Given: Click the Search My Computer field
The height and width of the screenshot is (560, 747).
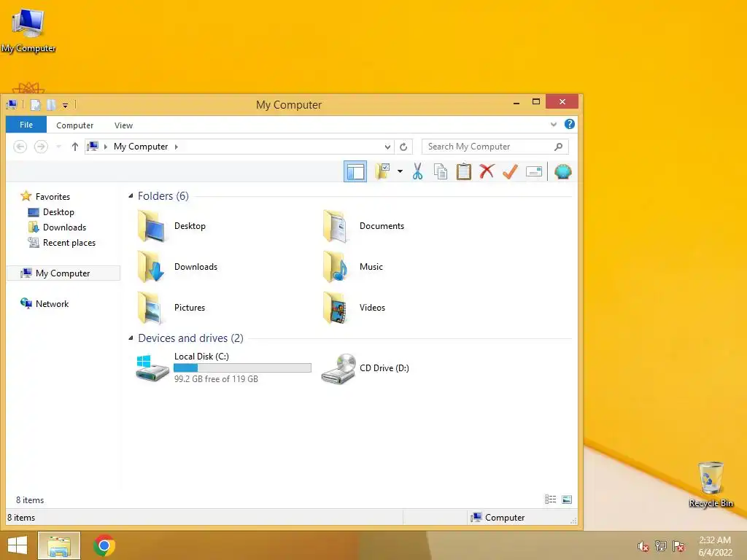Looking at the screenshot, I should click(495, 147).
